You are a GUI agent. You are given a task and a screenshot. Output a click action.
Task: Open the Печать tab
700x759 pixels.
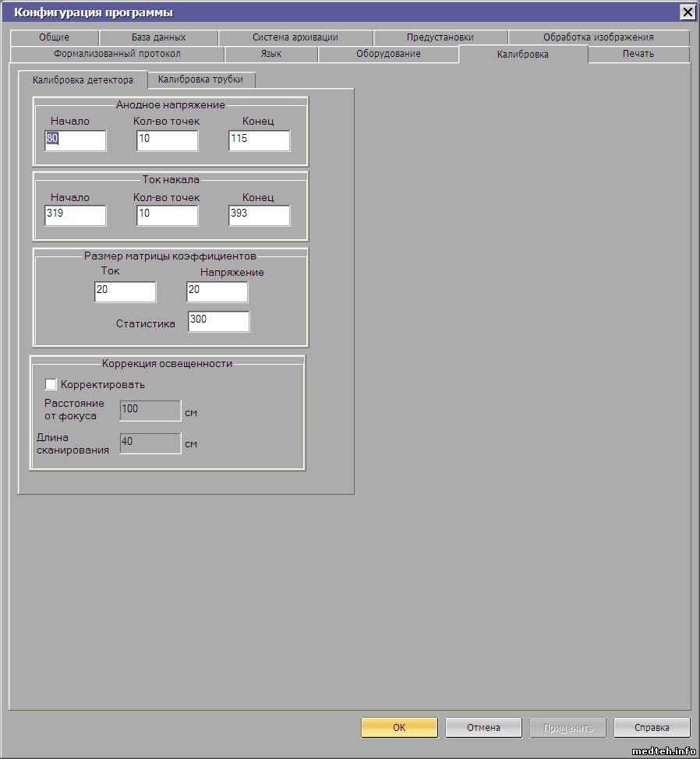[638, 54]
